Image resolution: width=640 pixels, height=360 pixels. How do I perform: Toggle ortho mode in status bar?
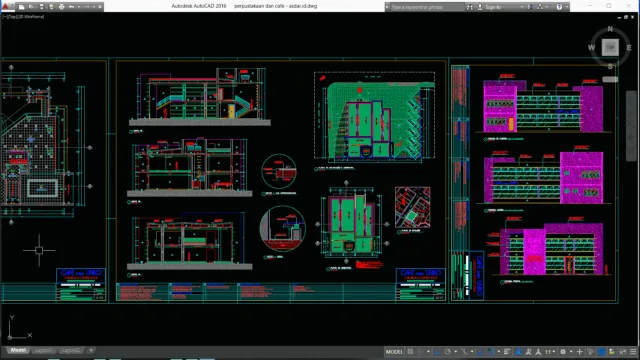437,352
